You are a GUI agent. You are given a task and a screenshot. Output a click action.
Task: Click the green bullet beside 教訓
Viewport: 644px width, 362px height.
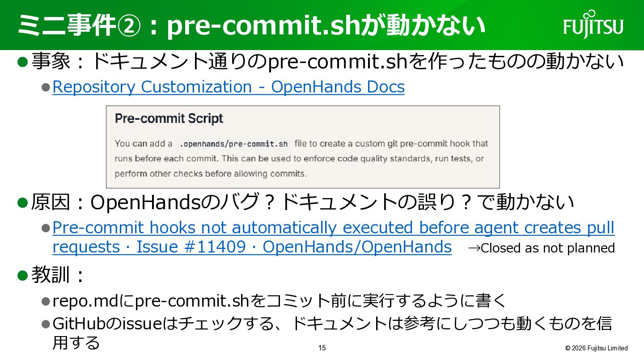click(23, 275)
